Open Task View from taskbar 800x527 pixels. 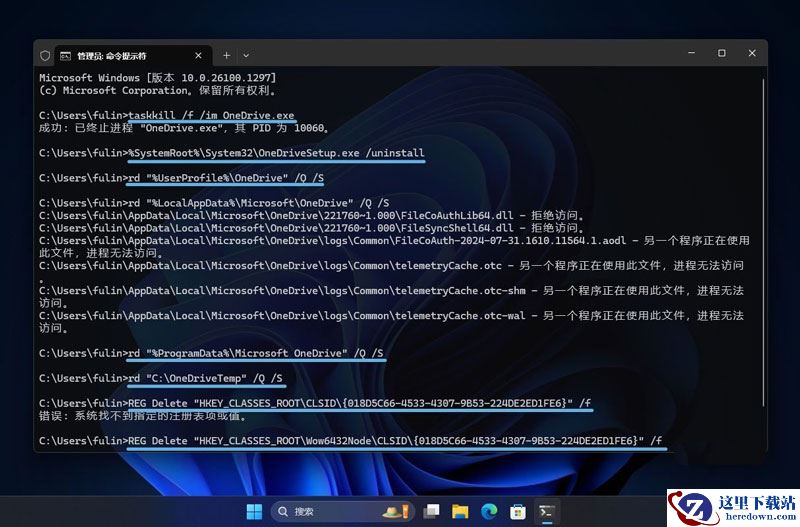(x=432, y=511)
